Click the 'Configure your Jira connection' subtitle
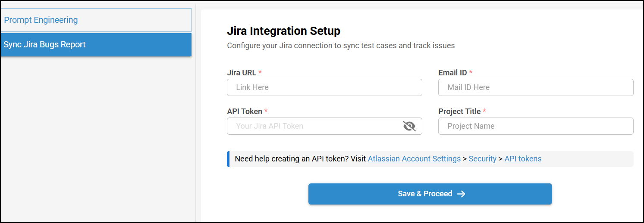The image size is (644, 223). [x=341, y=45]
